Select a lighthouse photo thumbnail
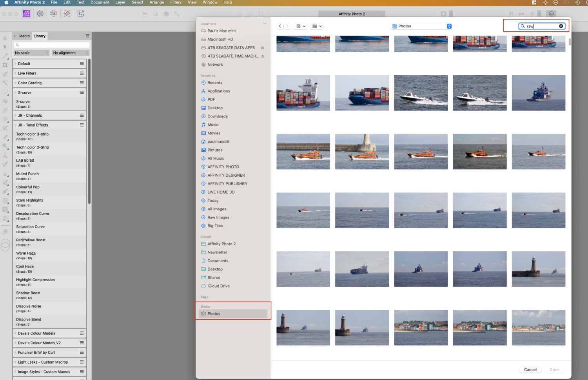Image resolution: width=588 pixels, height=380 pixels. click(x=303, y=328)
